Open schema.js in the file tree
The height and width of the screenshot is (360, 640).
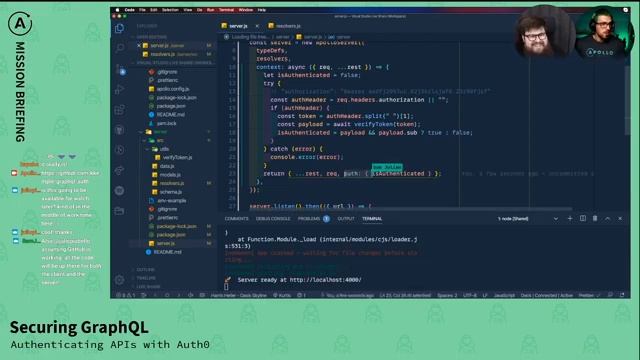(x=171, y=192)
